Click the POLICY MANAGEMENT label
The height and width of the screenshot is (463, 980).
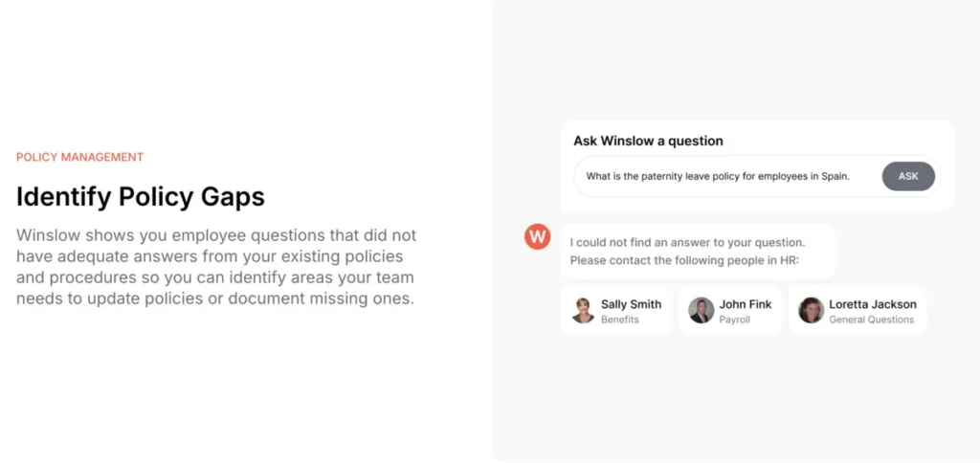tap(80, 157)
